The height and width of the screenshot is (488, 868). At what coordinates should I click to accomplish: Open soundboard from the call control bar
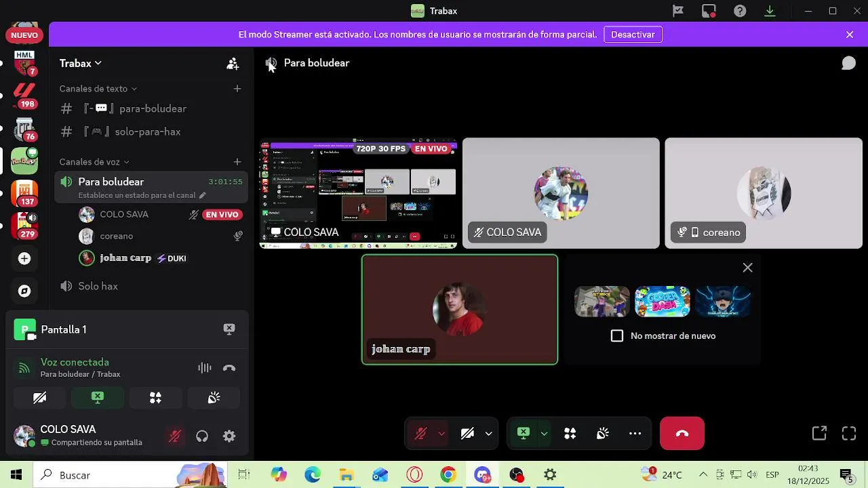603,434
